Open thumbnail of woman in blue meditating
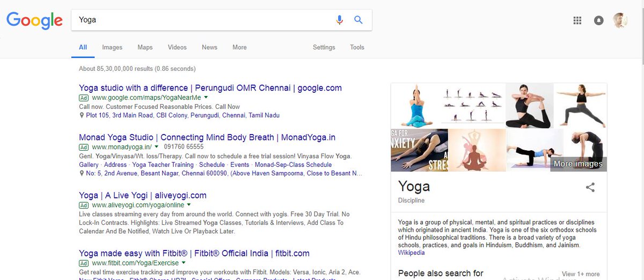Image resolution: width=644 pixels, height=280 pixels. tap(416, 105)
